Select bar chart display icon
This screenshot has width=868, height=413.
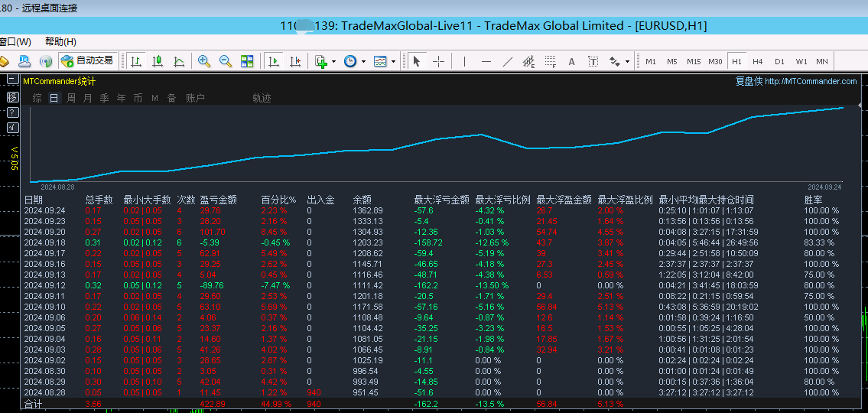coord(136,61)
